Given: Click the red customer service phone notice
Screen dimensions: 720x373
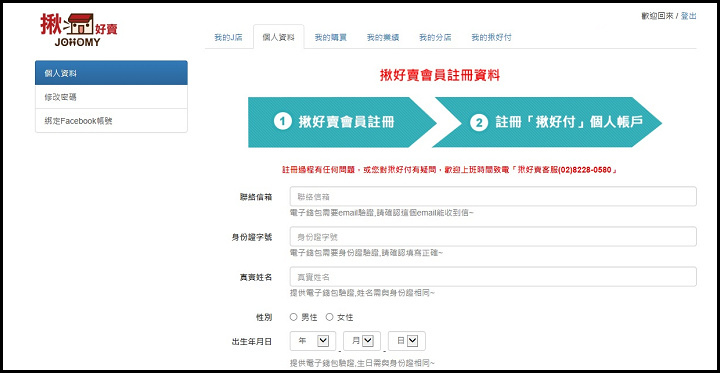Looking at the screenshot, I should [x=449, y=170].
